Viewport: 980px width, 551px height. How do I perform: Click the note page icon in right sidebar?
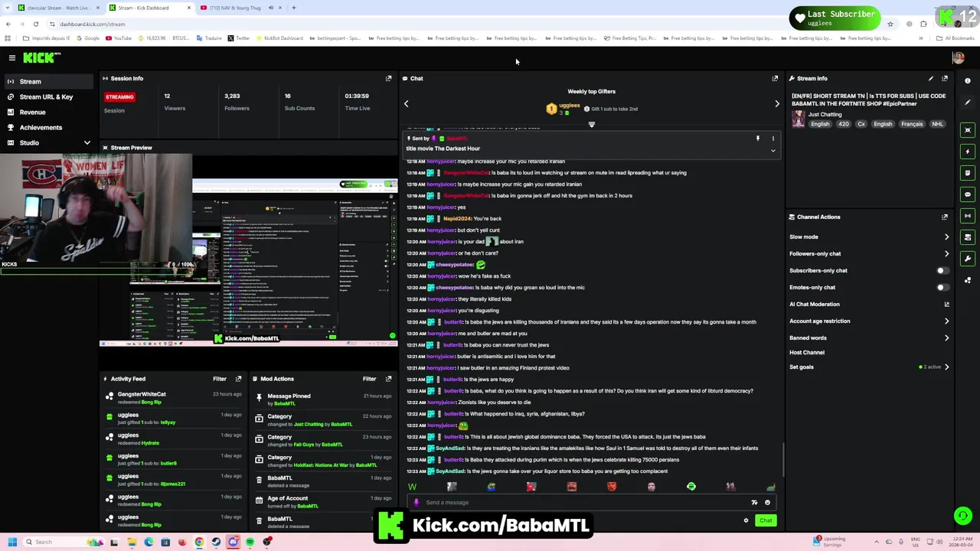click(x=968, y=173)
